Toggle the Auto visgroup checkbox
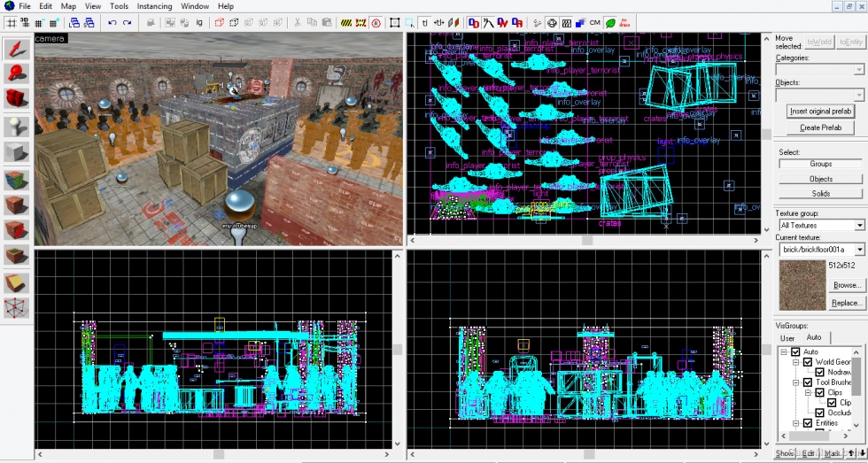Image resolution: width=868 pixels, height=463 pixels. click(796, 351)
